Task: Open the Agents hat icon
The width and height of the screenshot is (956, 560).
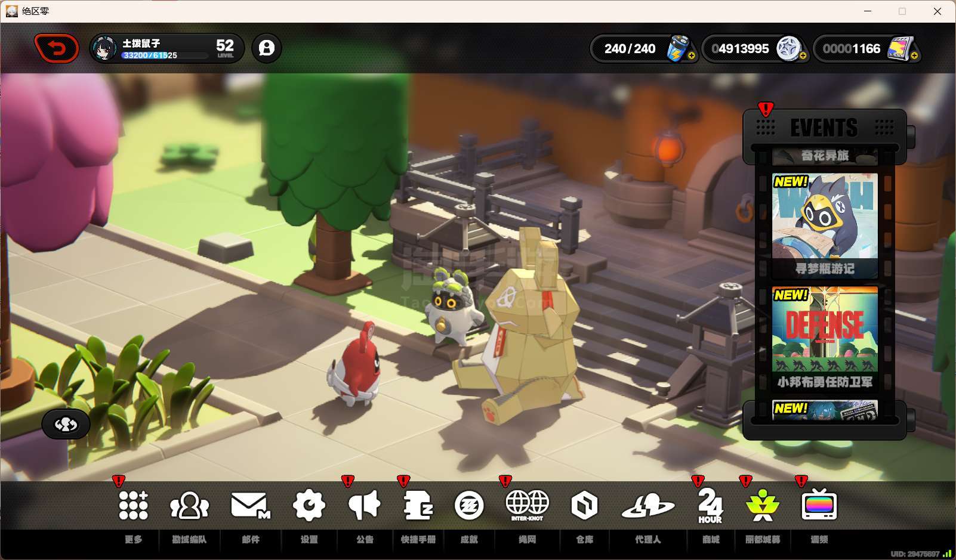Action: pyautogui.click(x=647, y=505)
